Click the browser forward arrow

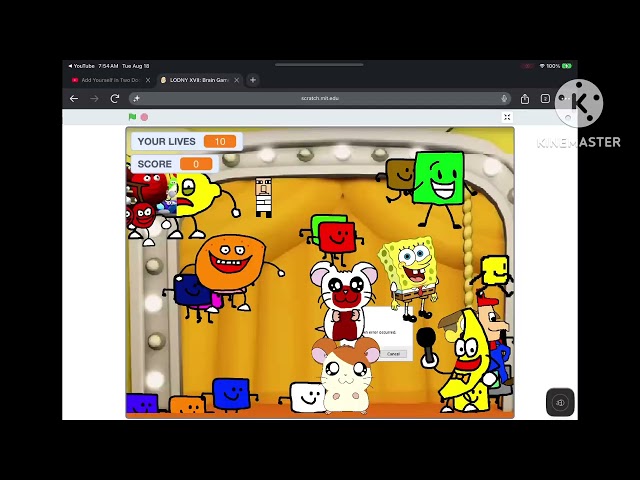(x=94, y=98)
